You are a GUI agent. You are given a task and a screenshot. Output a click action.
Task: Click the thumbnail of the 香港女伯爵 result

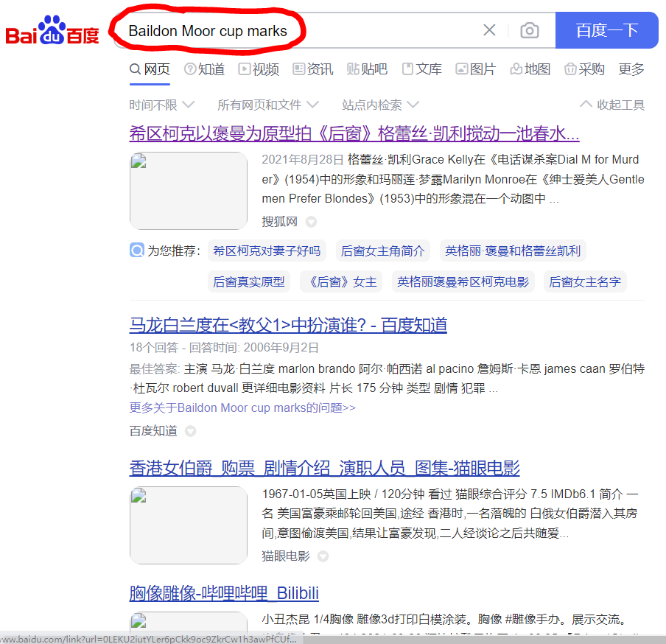(x=188, y=525)
